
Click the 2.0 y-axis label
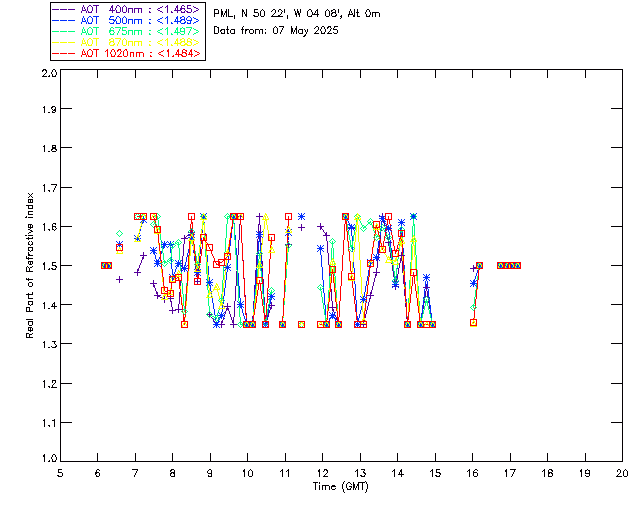(49, 73)
